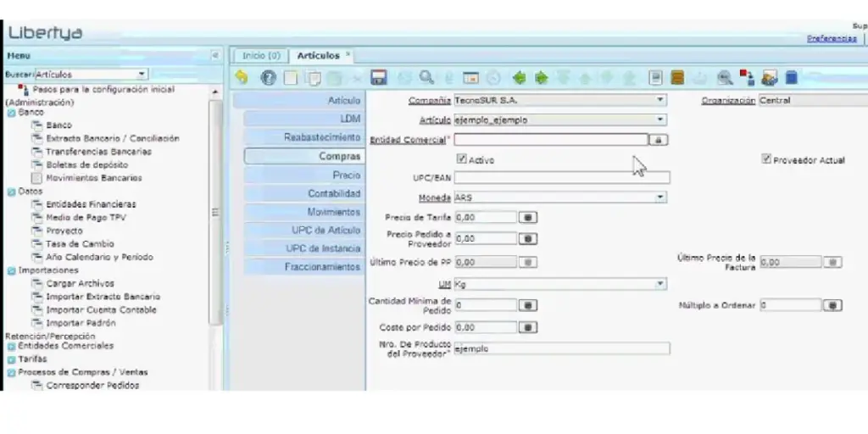Click the Extracto Bancario / Conciliación window icon

coord(36,138)
